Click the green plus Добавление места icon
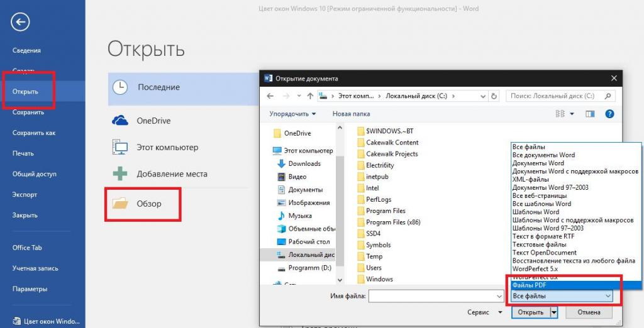The height and width of the screenshot is (328, 644). point(120,173)
